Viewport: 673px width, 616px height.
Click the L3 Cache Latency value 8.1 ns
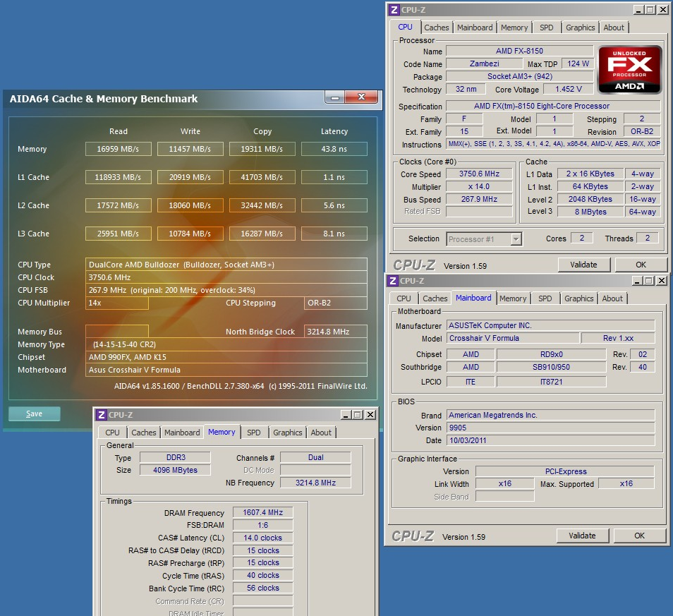pyautogui.click(x=334, y=234)
